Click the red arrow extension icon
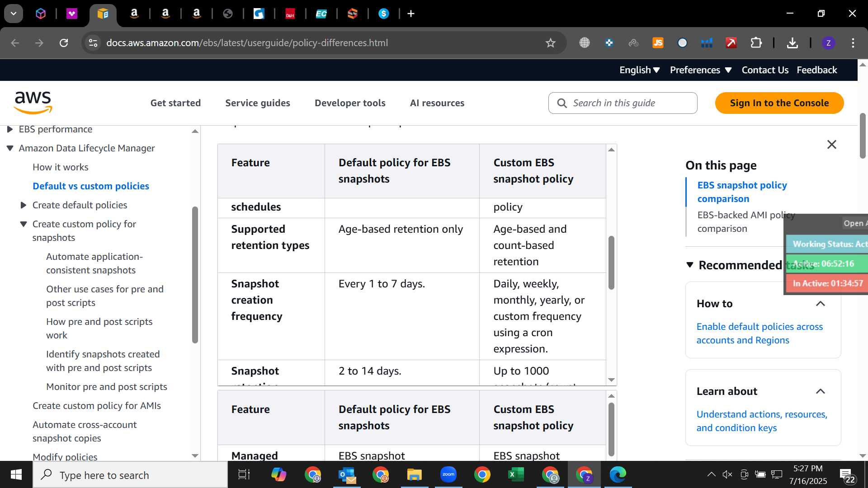The height and width of the screenshot is (488, 868). click(x=731, y=43)
